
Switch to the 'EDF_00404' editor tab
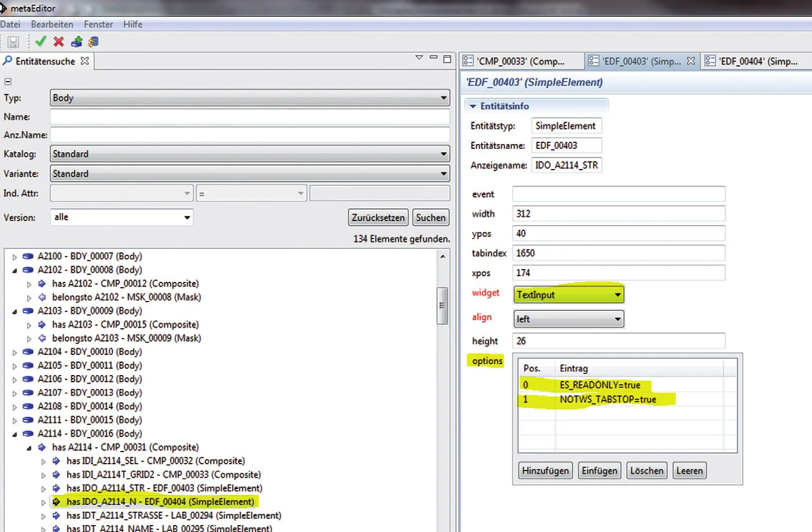[758, 61]
